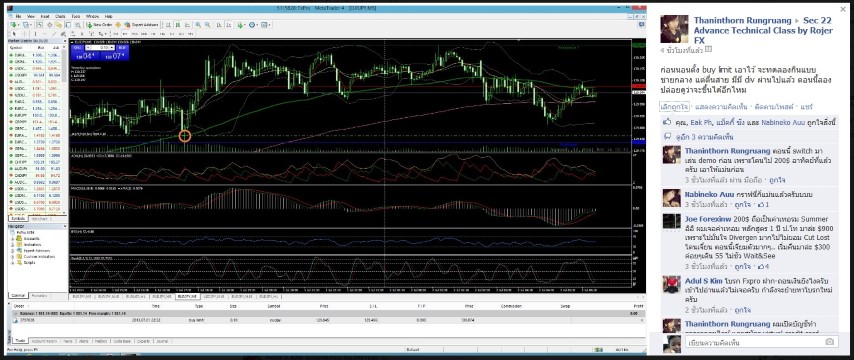This screenshot has width=854, height=360.
Task: Open the Charts menu
Action: (x=60, y=16)
